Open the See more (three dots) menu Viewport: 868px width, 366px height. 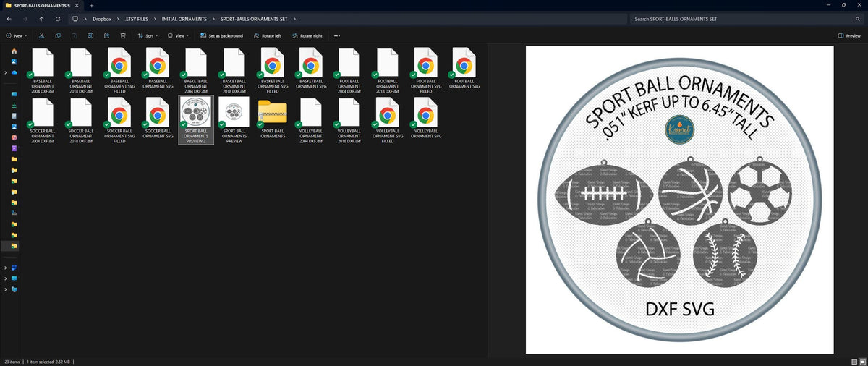(x=337, y=35)
